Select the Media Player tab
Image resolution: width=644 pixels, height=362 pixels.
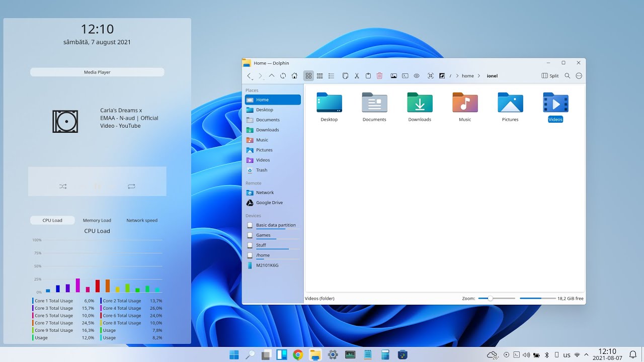[x=97, y=72]
